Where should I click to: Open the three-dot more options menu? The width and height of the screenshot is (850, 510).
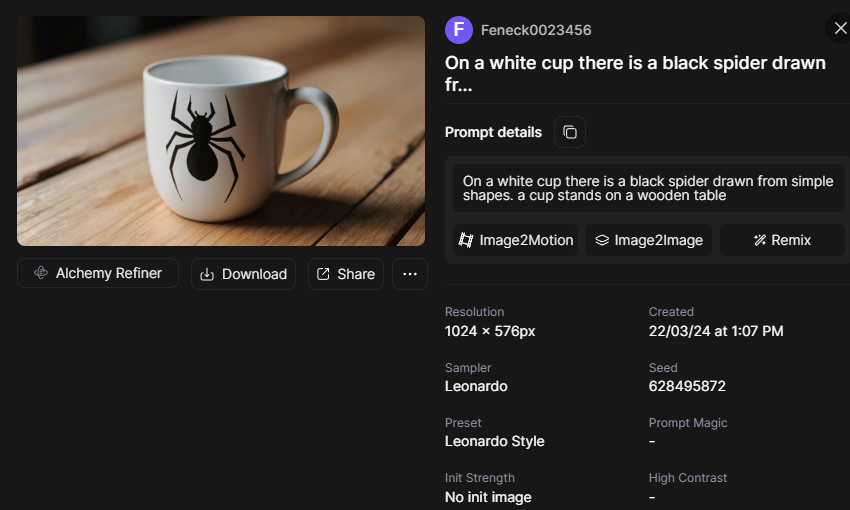coord(410,274)
